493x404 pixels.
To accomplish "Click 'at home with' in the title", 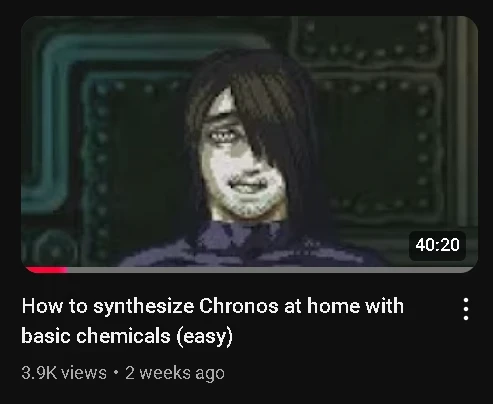I will click(x=344, y=306).
